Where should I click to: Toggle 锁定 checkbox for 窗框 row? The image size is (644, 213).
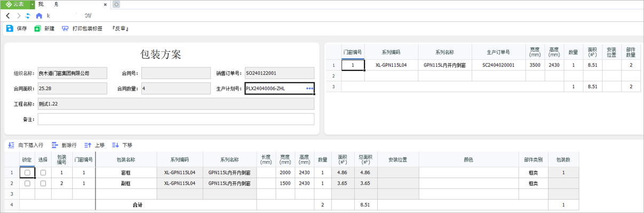tap(27, 172)
